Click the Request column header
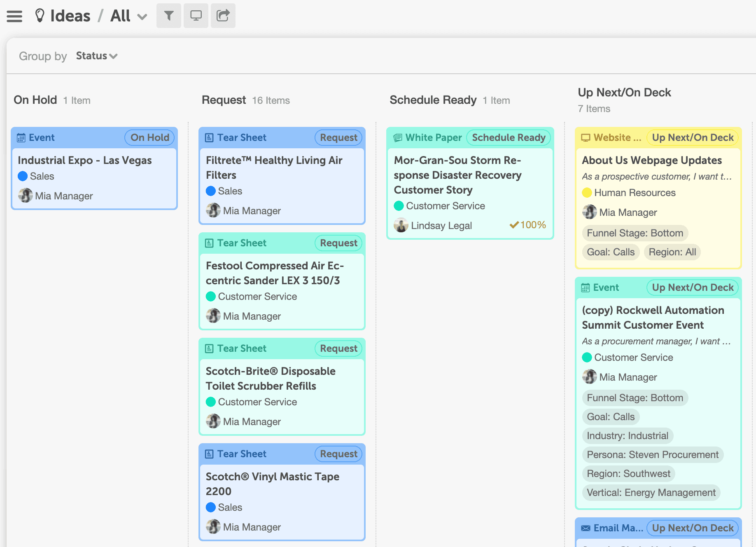The width and height of the screenshot is (756, 547). click(x=224, y=100)
